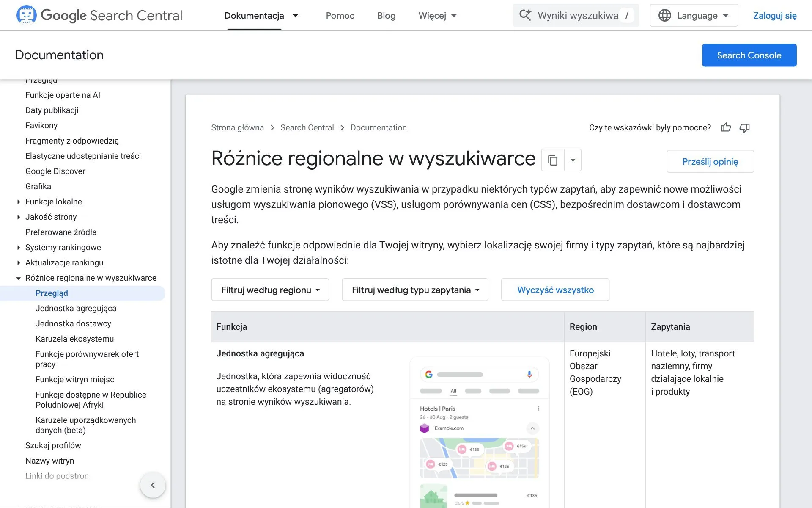
Task: Click the search magnifier icon
Action: tap(525, 15)
